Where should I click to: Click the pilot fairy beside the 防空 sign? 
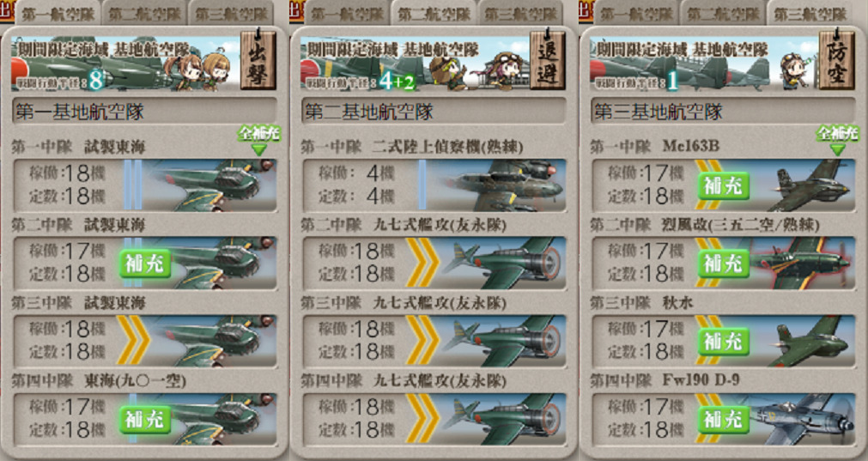pyautogui.click(x=794, y=70)
